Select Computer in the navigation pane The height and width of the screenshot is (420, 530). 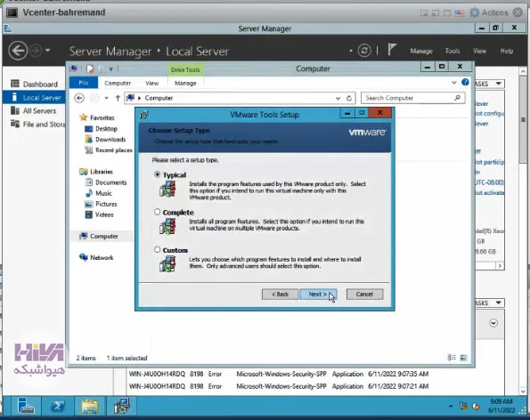103,237
